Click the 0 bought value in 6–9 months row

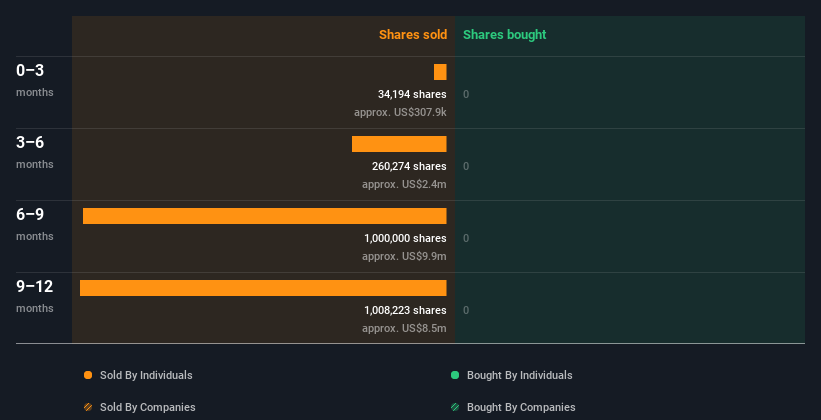coord(466,238)
